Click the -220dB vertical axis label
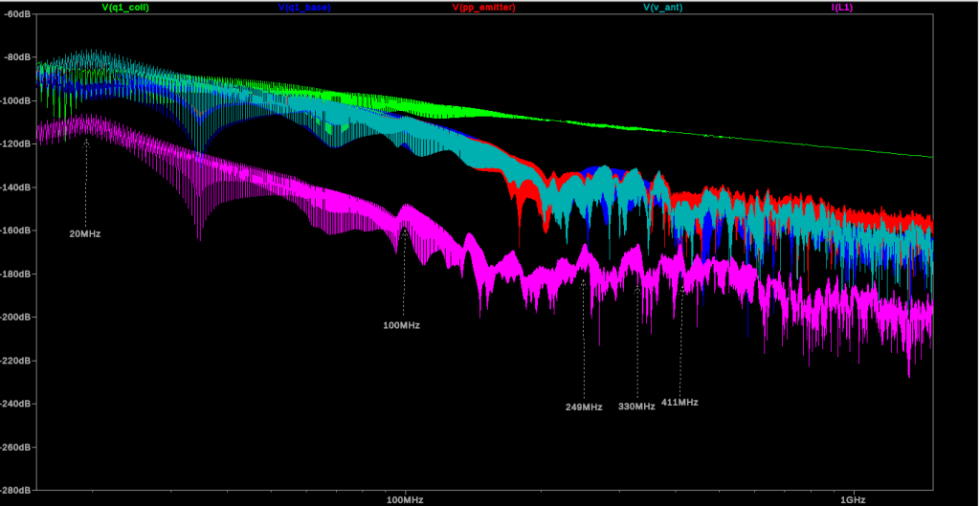 [15, 361]
